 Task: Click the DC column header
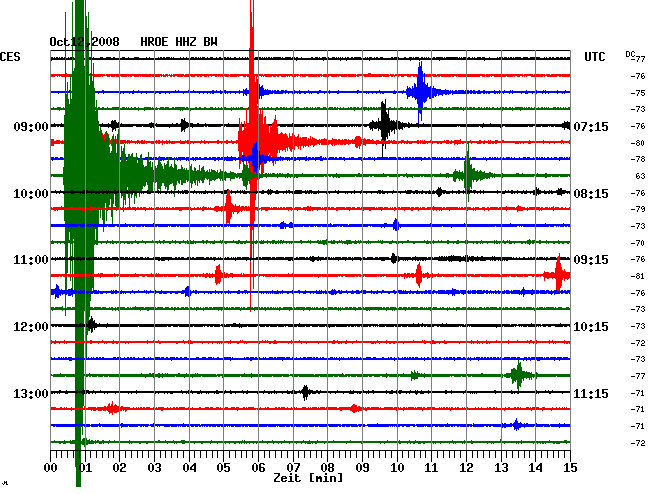pos(630,54)
